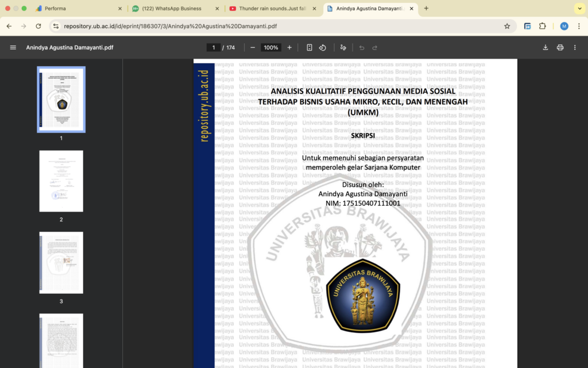Click the fit to page icon
Image resolution: width=588 pixels, height=368 pixels.
(x=310, y=48)
